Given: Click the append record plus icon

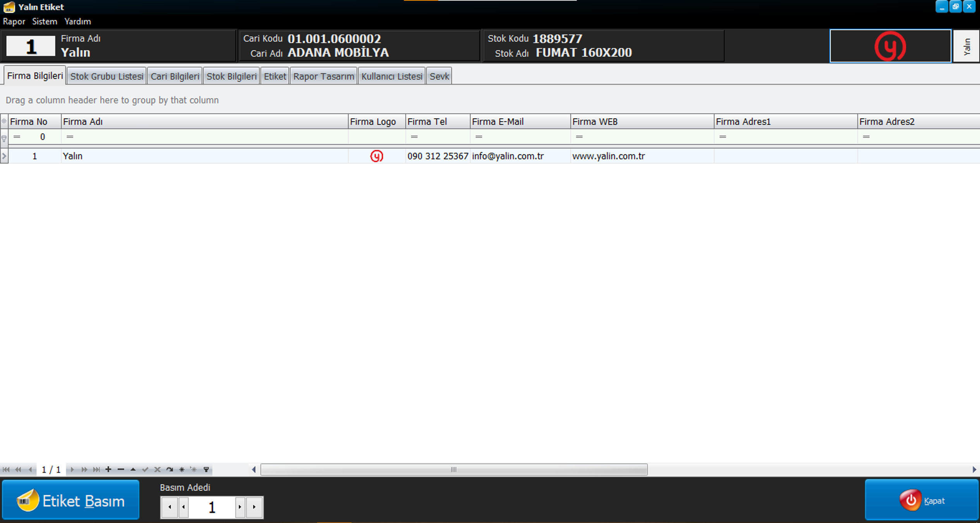Looking at the screenshot, I should [108, 470].
